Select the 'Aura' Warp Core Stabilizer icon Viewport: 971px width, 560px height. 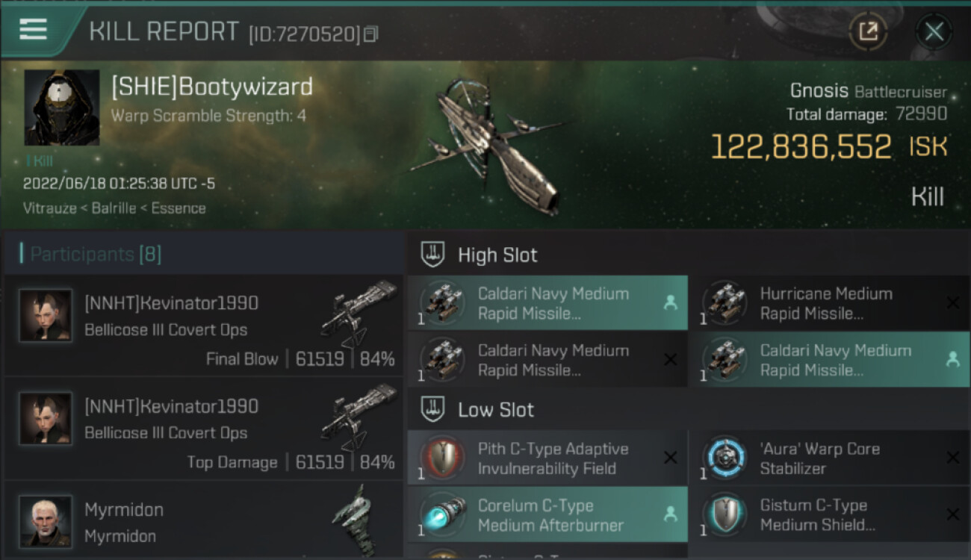pyautogui.click(x=725, y=458)
